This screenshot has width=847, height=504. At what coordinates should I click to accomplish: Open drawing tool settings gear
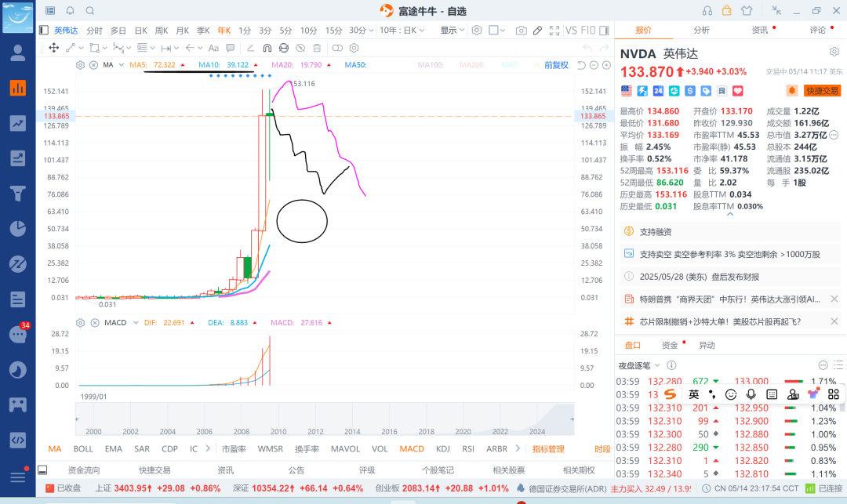[354, 48]
